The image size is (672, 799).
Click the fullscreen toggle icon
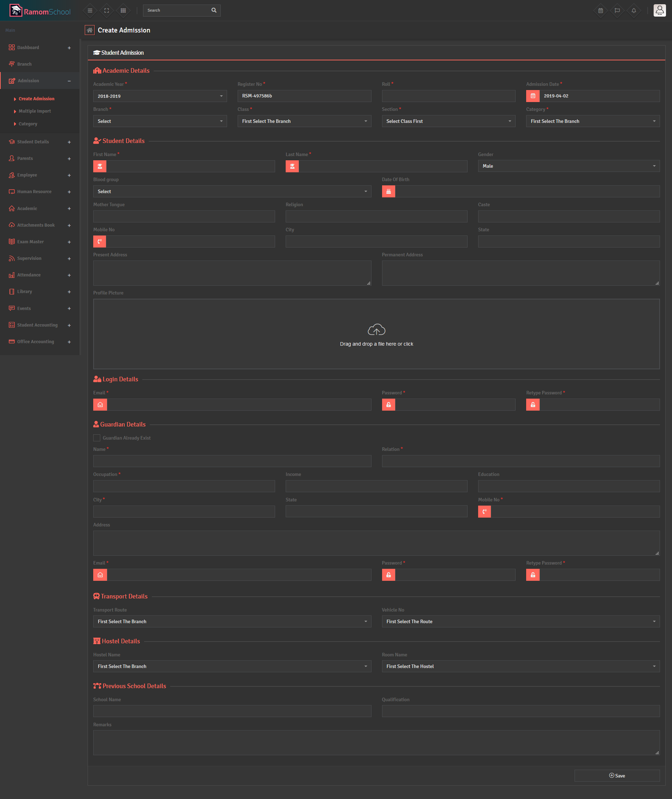pyautogui.click(x=107, y=11)
